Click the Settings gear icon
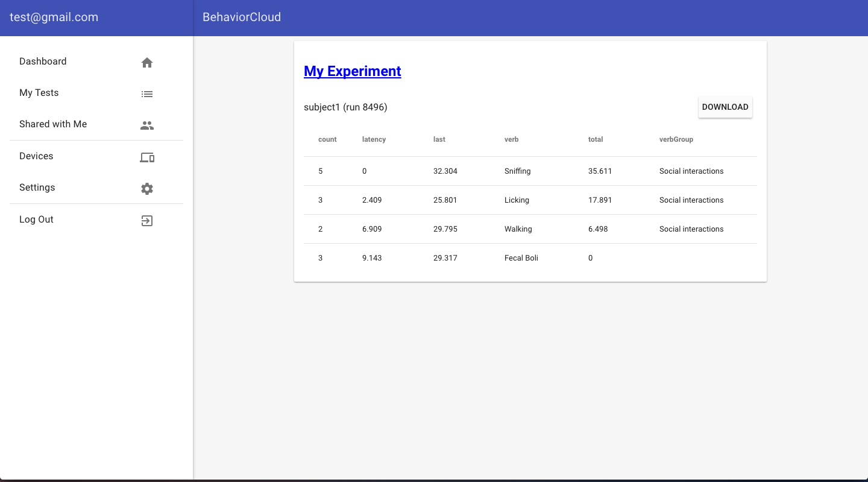 tap(147, 189)
